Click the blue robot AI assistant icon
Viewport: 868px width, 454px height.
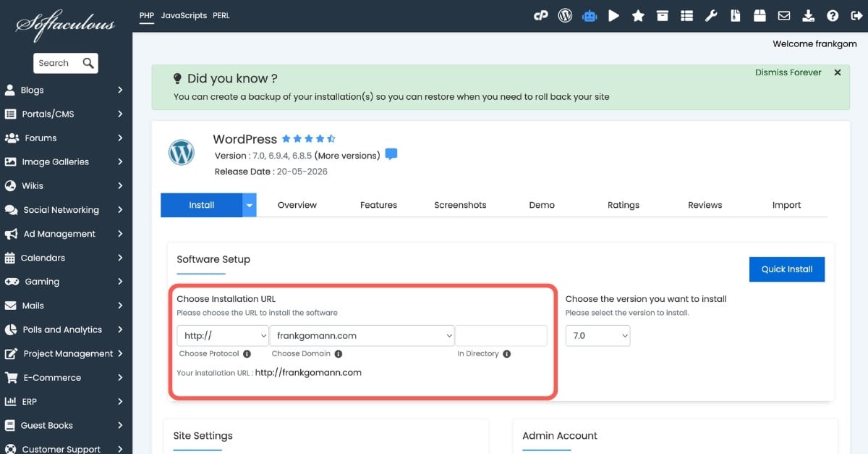590,15
